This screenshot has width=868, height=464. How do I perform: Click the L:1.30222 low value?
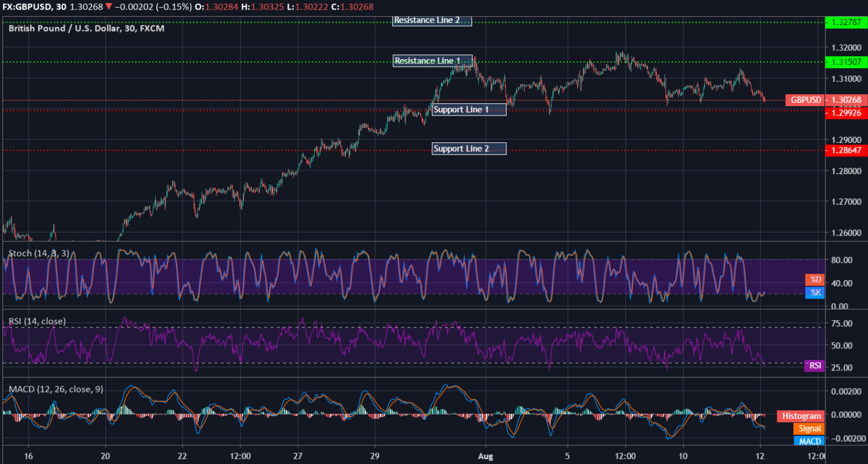[307, 7]
